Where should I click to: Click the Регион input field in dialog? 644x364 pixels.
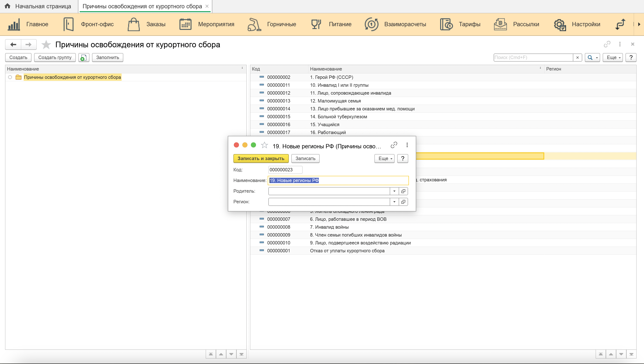[x=329, y=202]
